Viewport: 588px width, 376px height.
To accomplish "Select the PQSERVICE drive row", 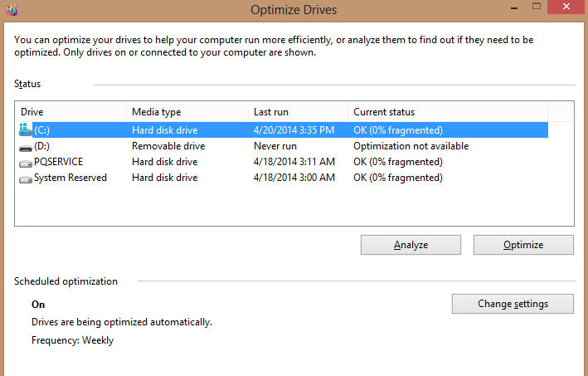I will click(x=283, y=162).
